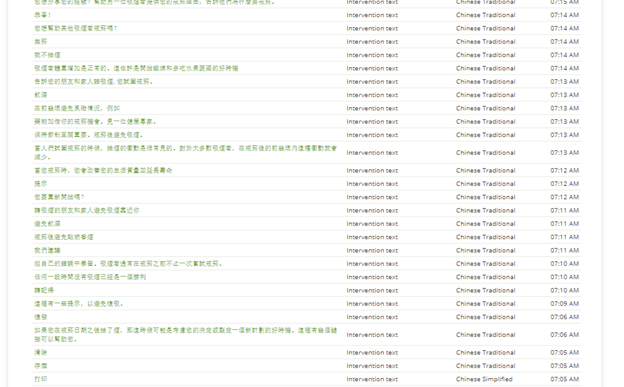
Task: Open the '清除' entry link
Action: [x=41, y=352]
